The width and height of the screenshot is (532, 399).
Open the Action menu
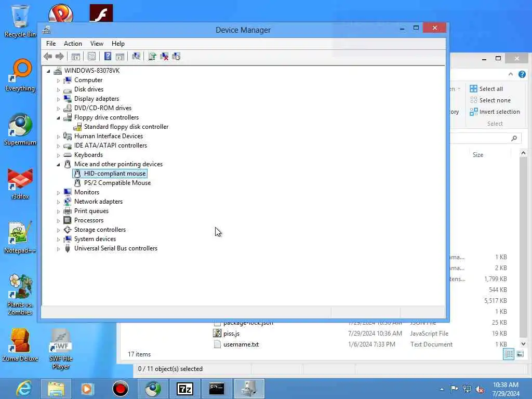73,44
